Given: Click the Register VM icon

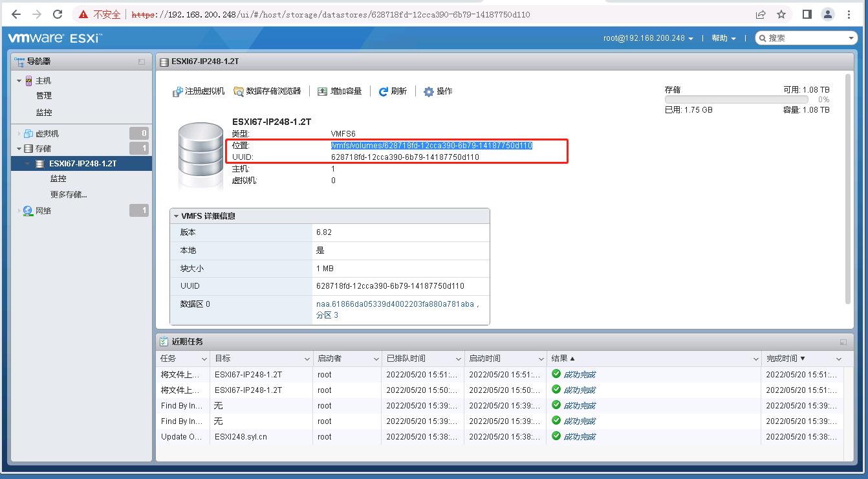Looking at the screenshot, I should [178, 92].
